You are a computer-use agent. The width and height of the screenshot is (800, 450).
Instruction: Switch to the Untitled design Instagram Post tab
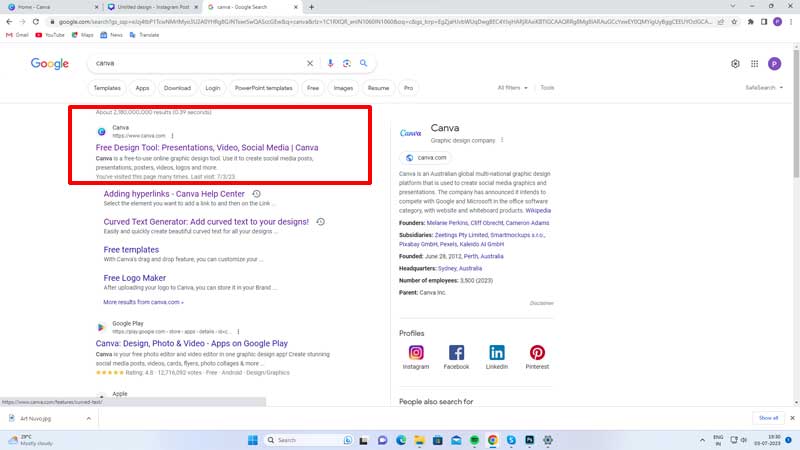(153, 7)
